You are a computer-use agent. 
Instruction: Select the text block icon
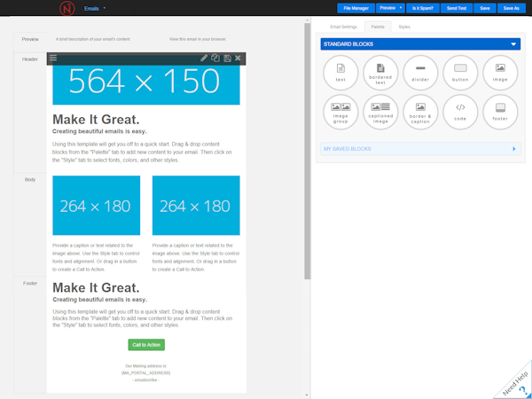(x=340, y=73)
